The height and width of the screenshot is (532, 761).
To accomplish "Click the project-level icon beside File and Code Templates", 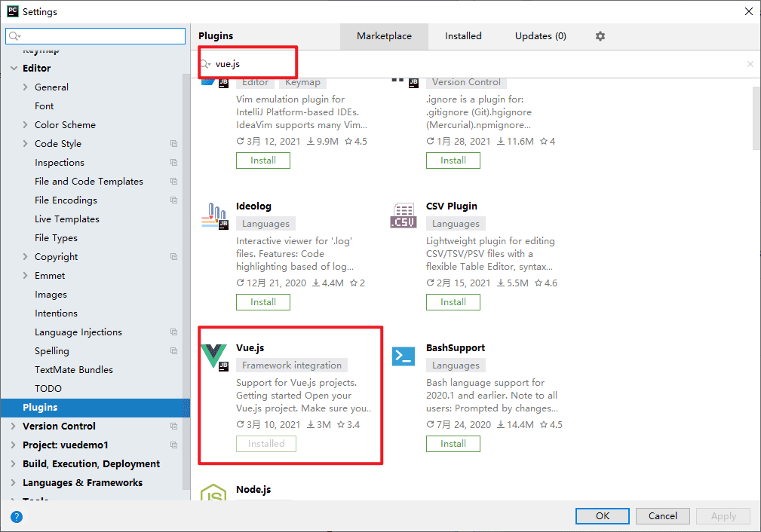I will pyautogui.click(x=173, y=182).
